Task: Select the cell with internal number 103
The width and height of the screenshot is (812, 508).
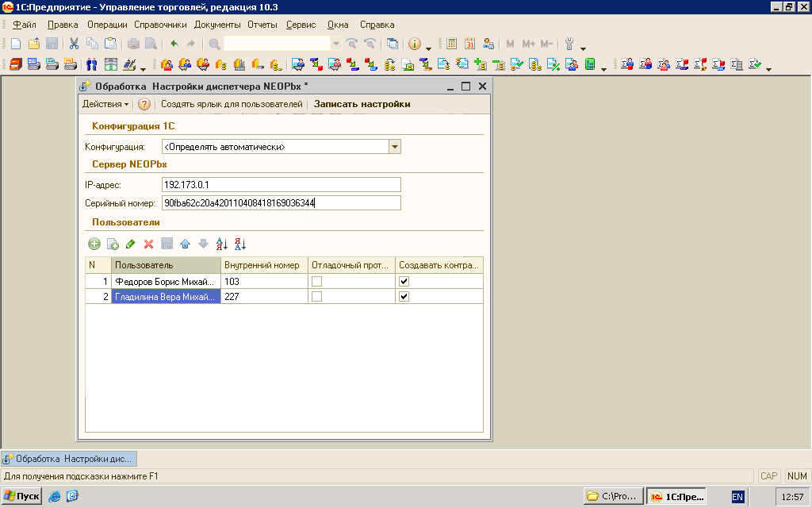Action: (264, 282)
